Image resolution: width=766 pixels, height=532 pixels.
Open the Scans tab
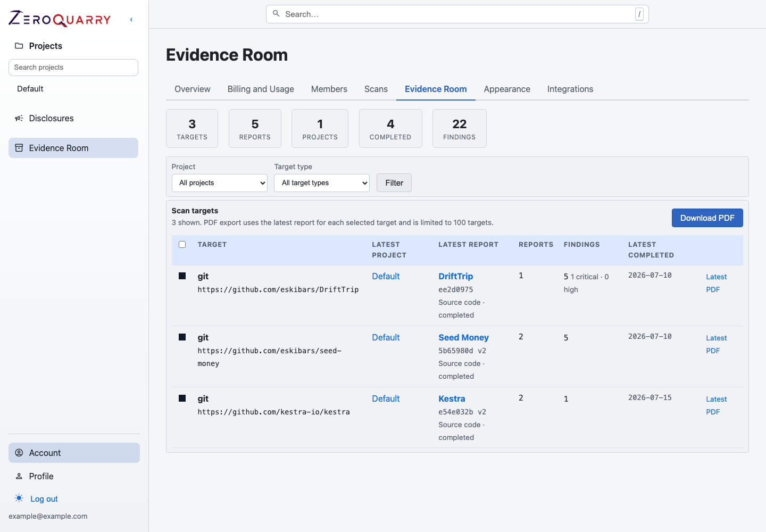tap(376, 89)
